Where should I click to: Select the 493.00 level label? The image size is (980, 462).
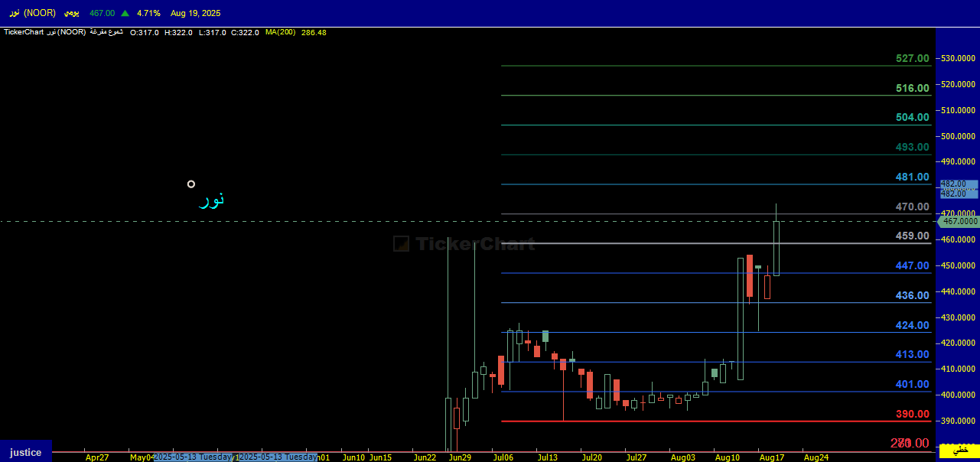coord(913,147)
